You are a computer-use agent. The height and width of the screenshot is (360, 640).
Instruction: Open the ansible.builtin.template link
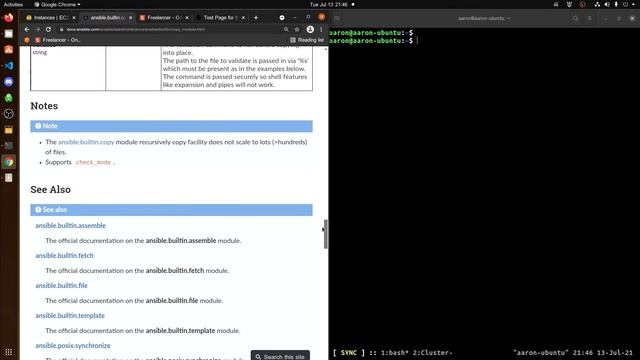point(70,316)
